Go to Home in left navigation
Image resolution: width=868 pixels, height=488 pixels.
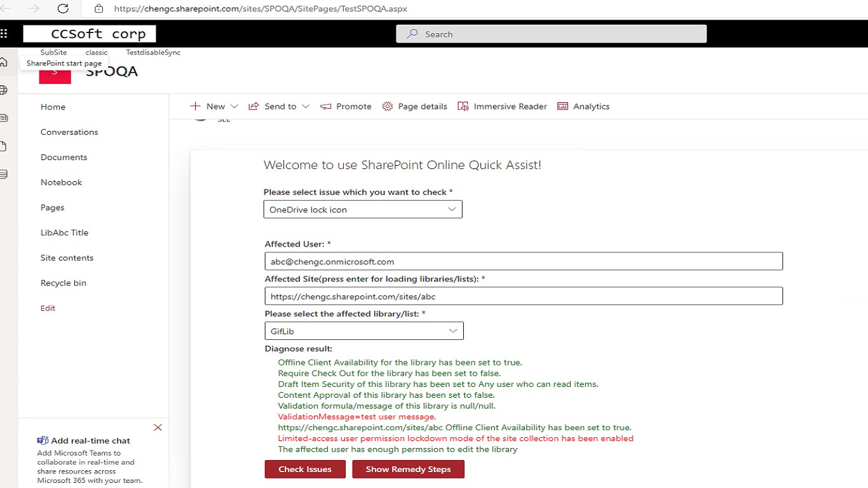[x=53, y=107]
